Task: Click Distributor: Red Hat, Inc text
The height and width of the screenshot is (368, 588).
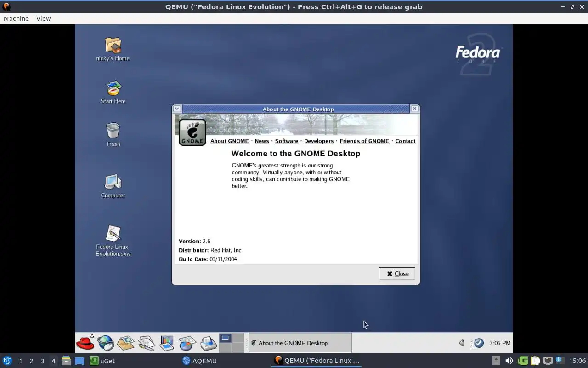Action: (210, 250)
